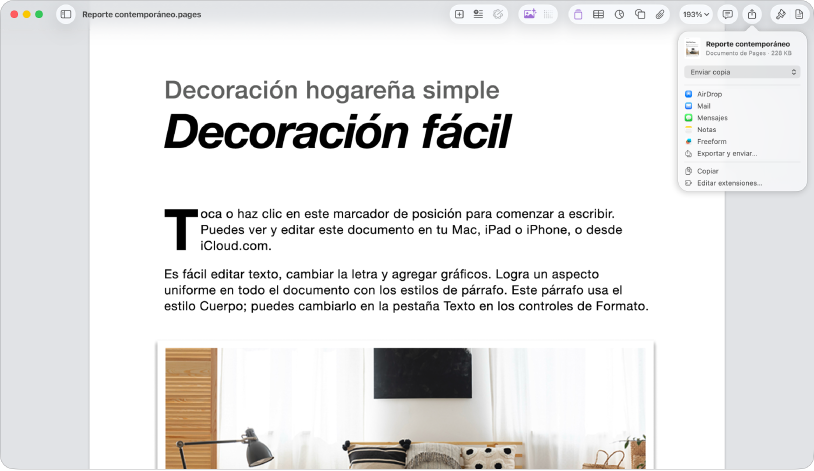Viewport: 814px width, 471px height.
Task: Insert a table from the toolbar
Action: [x=598, y=15]
